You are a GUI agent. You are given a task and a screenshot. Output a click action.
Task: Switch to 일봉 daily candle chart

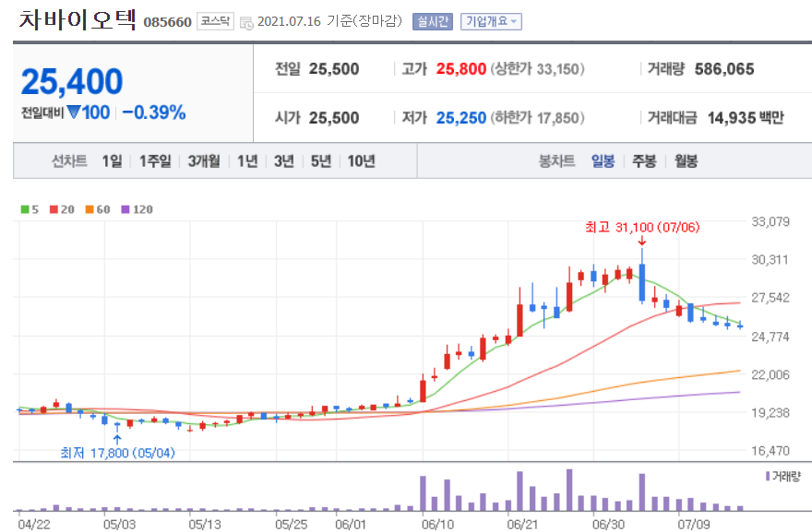603,161
